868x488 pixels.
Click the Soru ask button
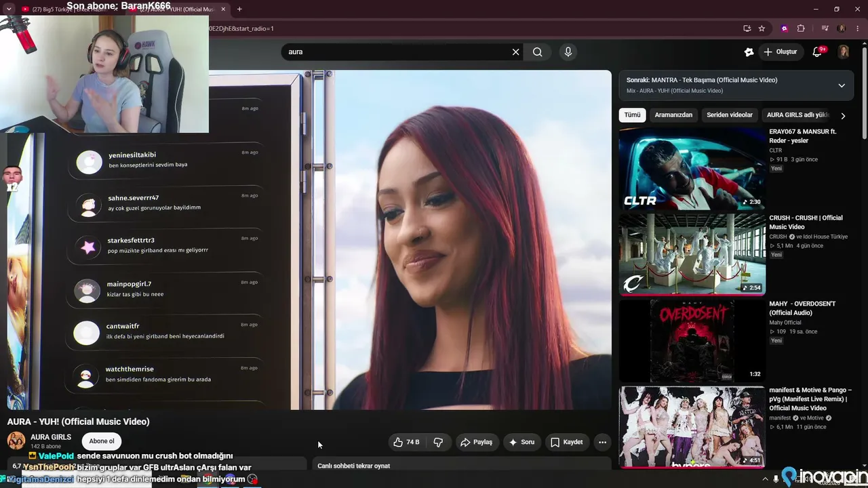click(521, 442)
